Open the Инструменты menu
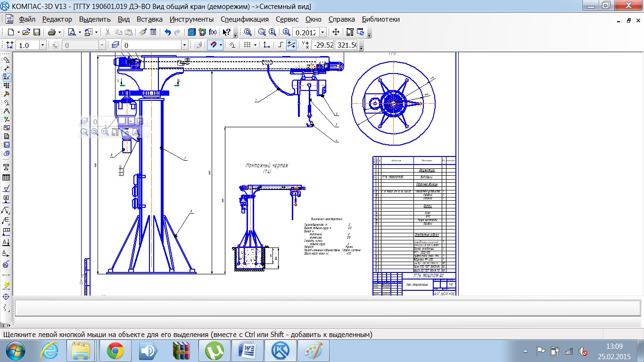The height and width of the screenshot is (362, 644). pos(191,19)
